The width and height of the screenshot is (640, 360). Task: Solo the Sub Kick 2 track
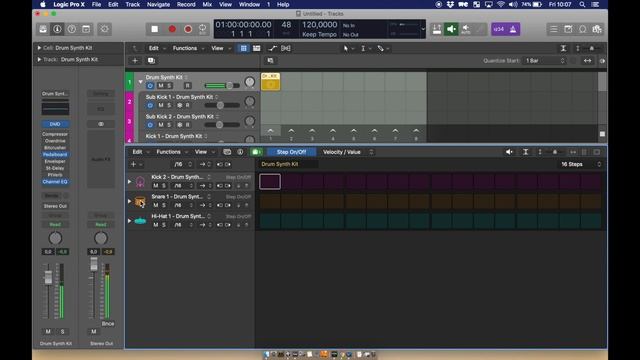coord(169,125)
